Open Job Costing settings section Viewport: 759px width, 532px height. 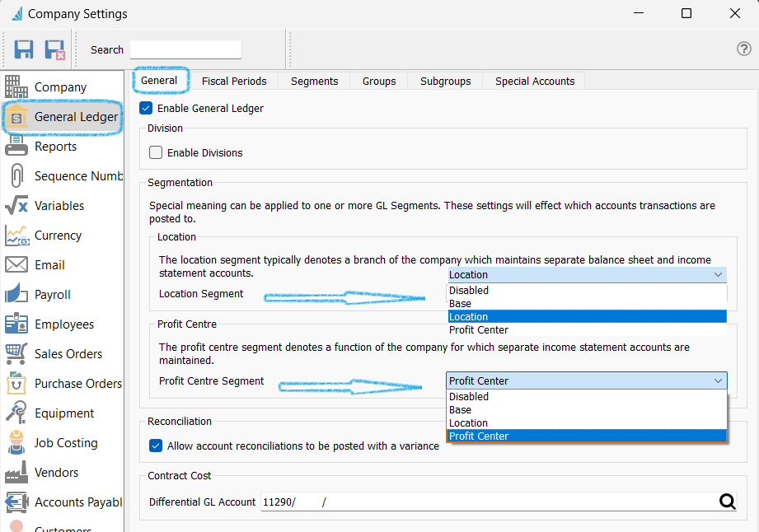pos(66,443)
